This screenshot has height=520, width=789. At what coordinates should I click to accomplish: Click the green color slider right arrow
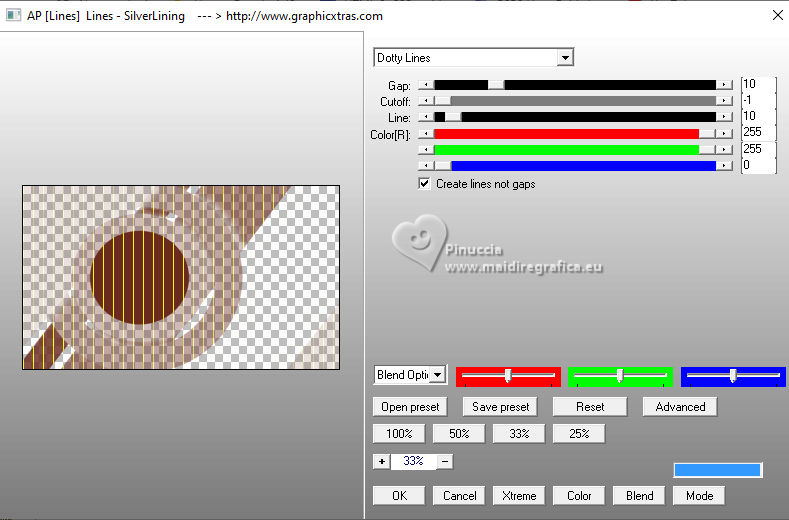point(724,150)
